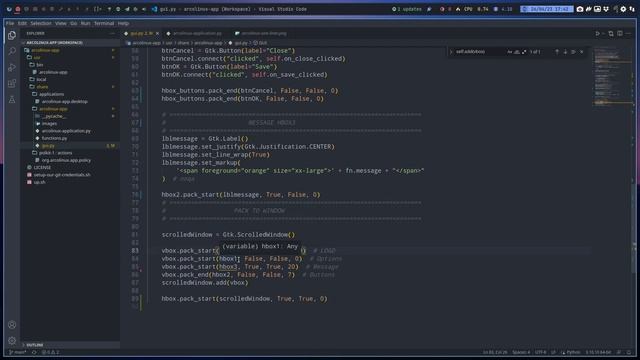
Task: Open the Accounts icon in activity bar
Action: [x=12, y=325]
